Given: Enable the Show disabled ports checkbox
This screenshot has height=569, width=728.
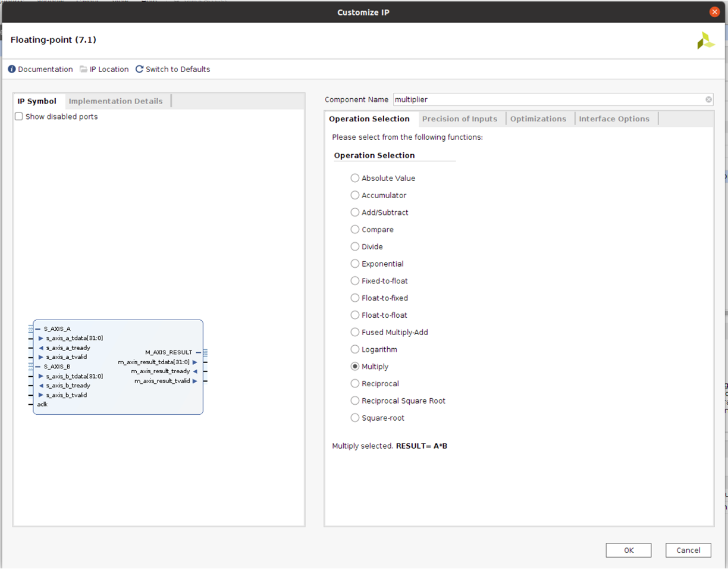Looking at the screenshot, I should (x=19, y=117).
